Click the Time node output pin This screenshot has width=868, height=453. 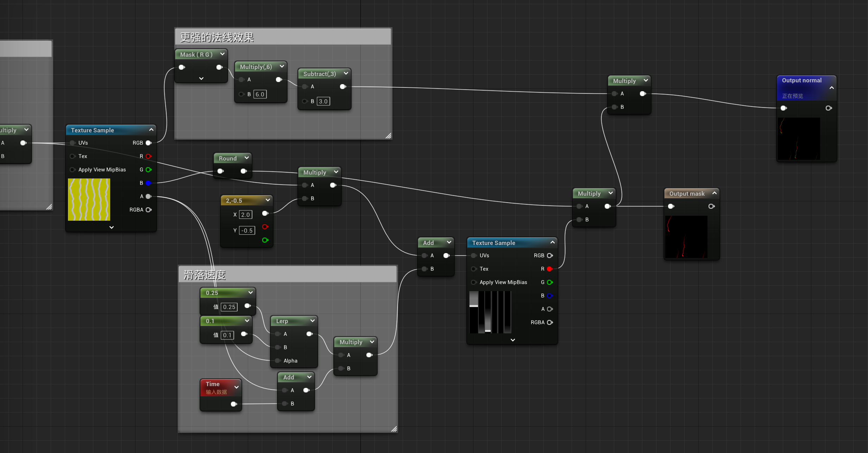coord(233,404)
